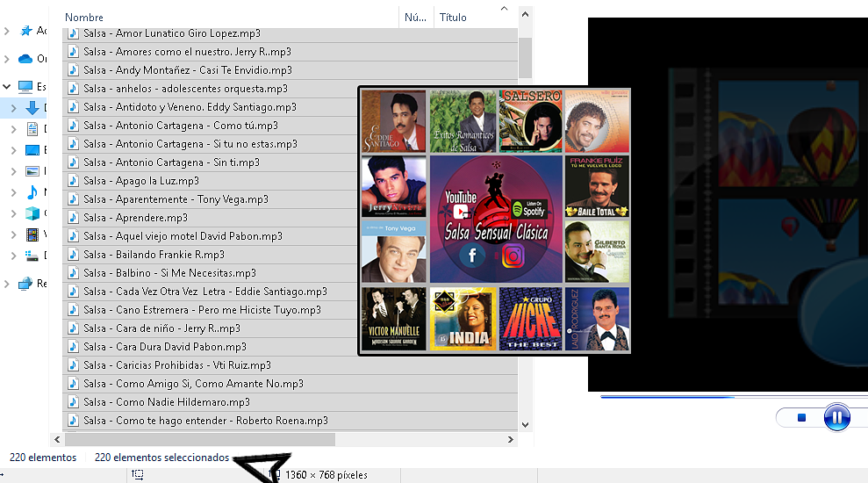868x483 pixels.
Task: Click the Eddie Santiago album cover
Action: (393, 121)
